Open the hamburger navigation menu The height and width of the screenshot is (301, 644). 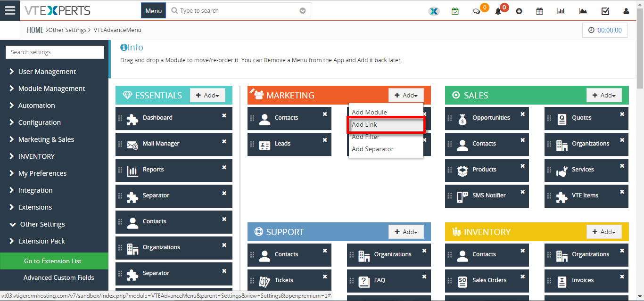pyautogui.click(x=10, y=10)
